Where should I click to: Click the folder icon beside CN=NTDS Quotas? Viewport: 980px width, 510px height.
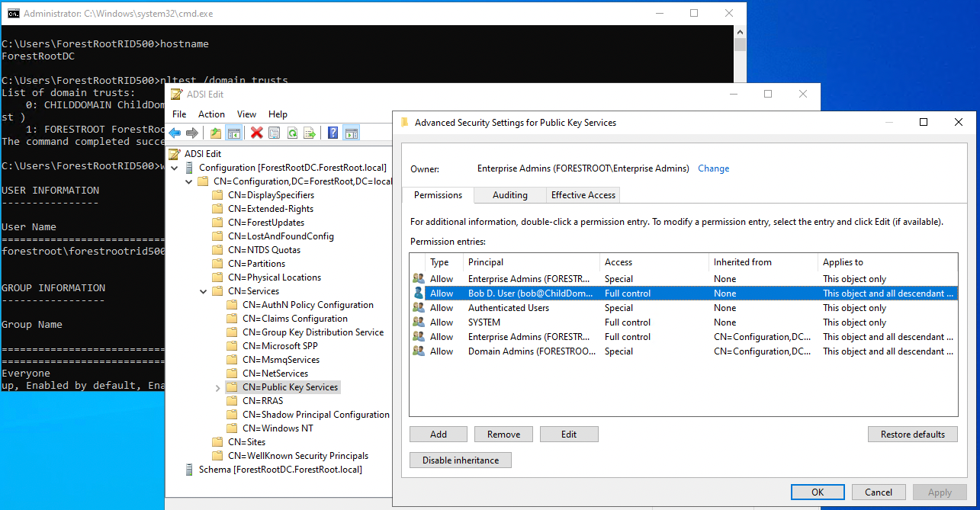[x=217, y=250]
